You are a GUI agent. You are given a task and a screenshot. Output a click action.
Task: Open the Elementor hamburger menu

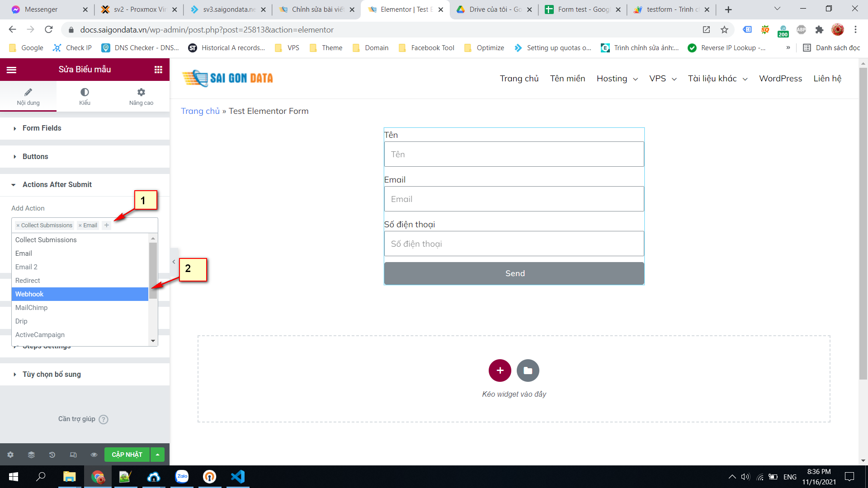click(12, 70)
